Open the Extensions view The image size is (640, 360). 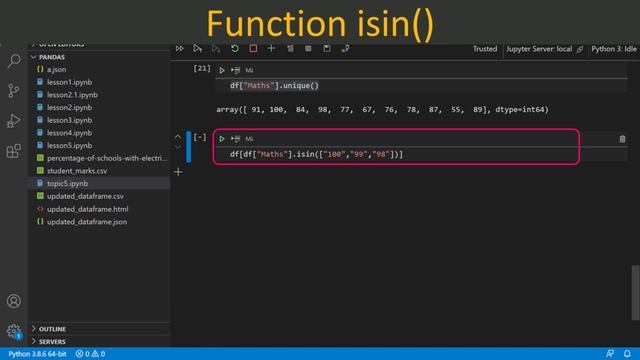pyautogui.click(x=13, y=151)
